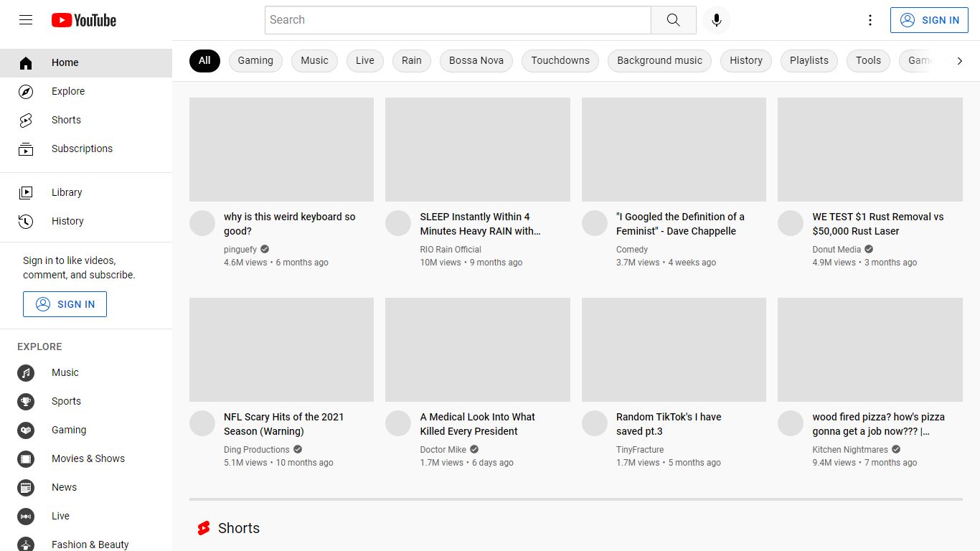The image size is (980, 551).
Task: Click the Donut Media channel name
Action: tap(837, 250)
